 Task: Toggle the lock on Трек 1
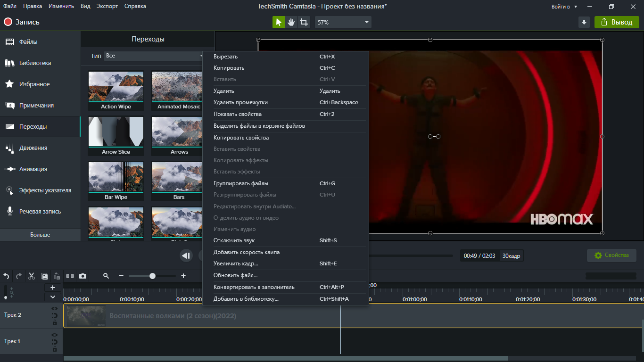(x=55, y=350)
